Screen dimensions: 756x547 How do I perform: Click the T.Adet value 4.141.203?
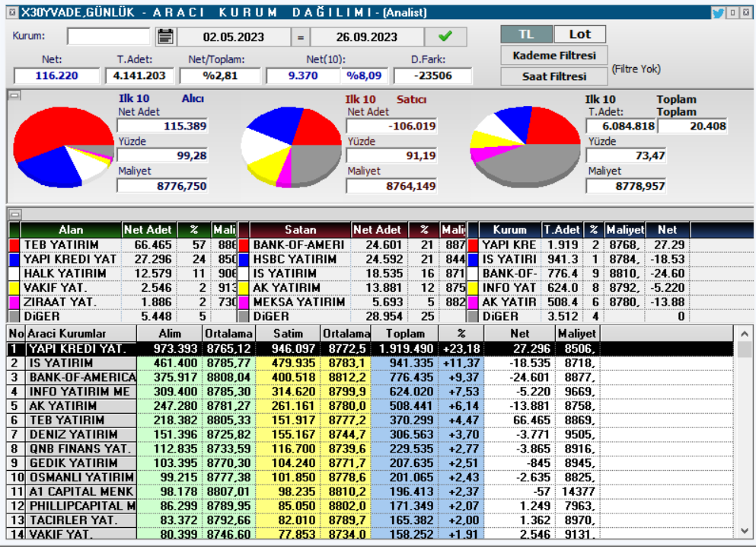(139, 75)
